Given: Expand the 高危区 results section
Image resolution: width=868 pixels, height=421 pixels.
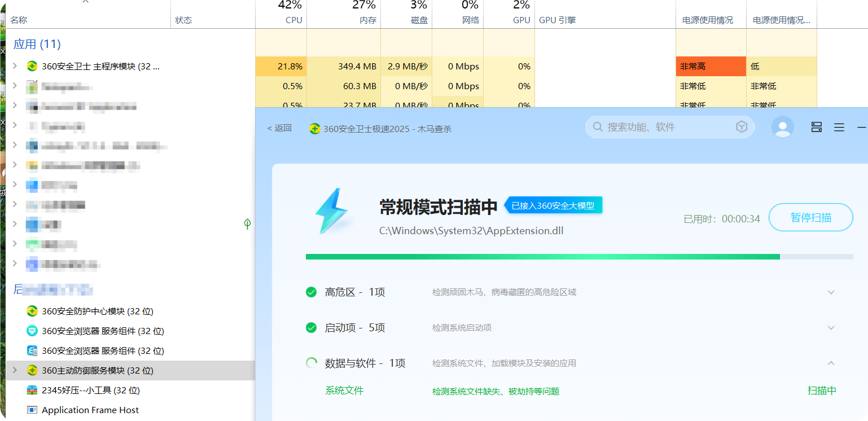Looking at the screenshot, I should [830, 292].
